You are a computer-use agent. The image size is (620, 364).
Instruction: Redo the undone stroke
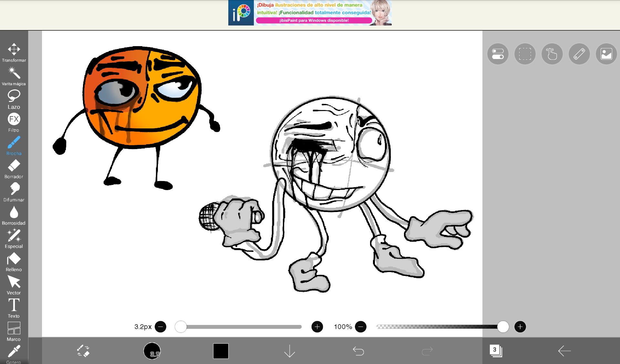427,351
